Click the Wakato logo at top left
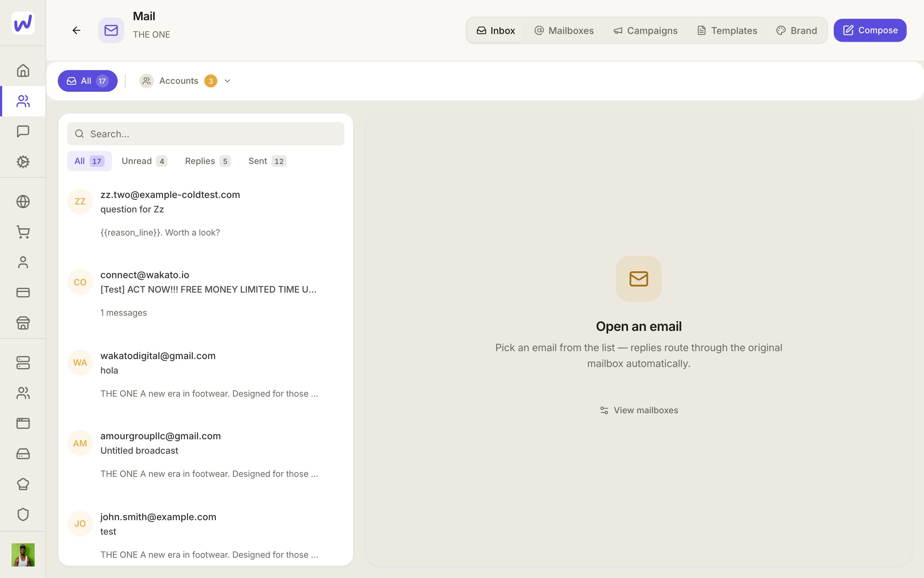This screenshot has height=578, width=924. pyautogui.click(x=23, y=23)
